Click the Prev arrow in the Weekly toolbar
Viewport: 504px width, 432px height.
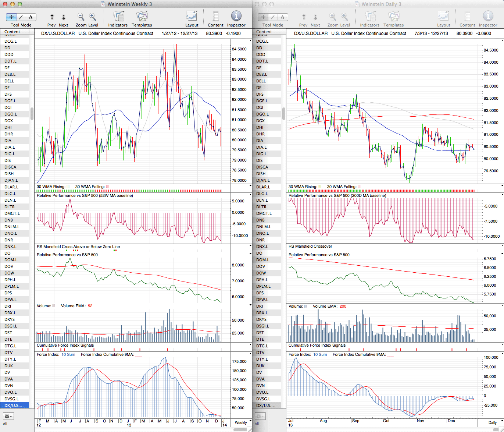52,17
